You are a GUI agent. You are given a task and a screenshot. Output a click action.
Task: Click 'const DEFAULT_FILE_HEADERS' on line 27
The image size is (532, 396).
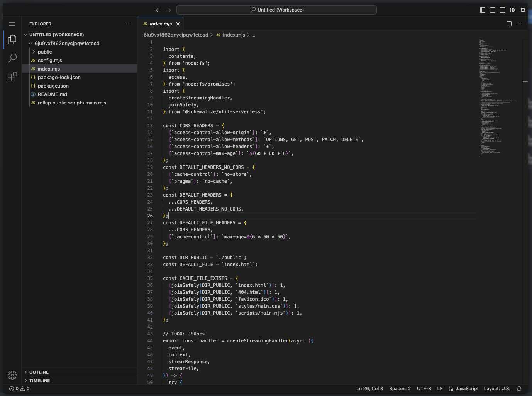[x=199, y=223]
